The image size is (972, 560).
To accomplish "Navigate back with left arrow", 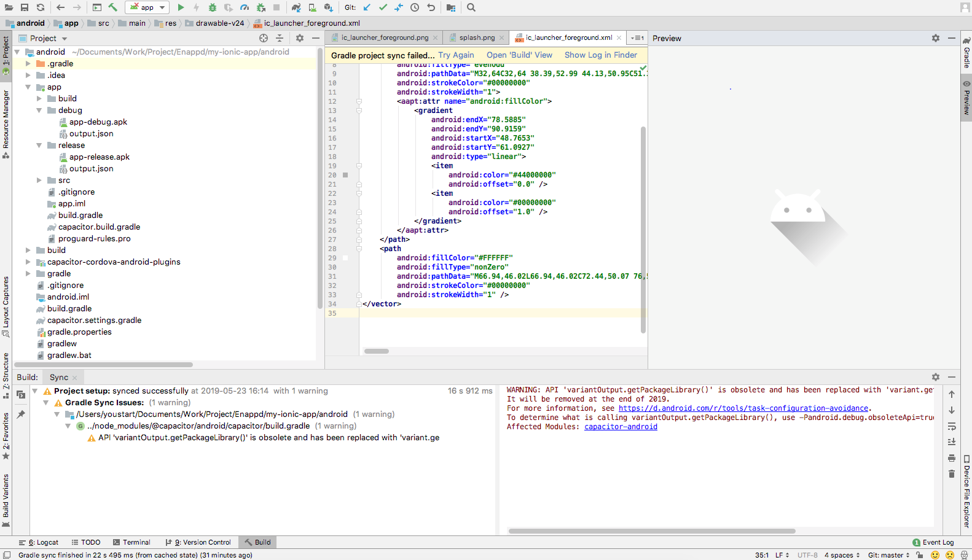I will point(60,7).
